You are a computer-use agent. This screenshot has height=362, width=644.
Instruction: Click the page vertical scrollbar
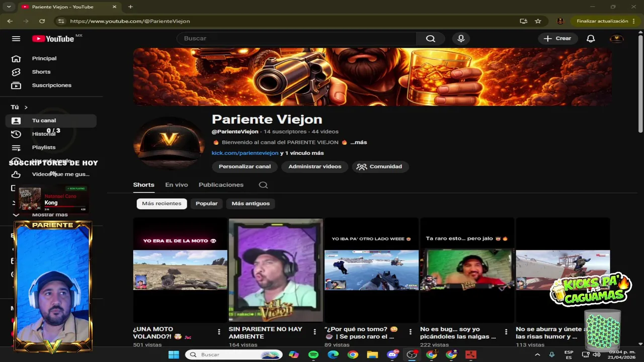click(x=640, y=83)
